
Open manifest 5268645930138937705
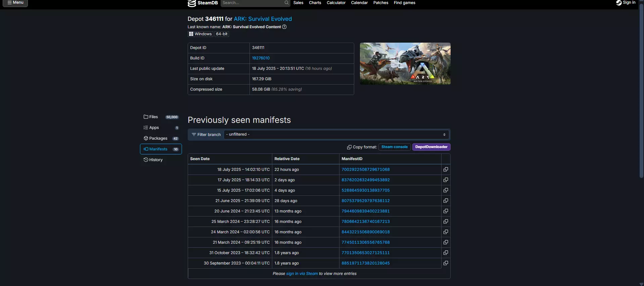coord(366,190)
